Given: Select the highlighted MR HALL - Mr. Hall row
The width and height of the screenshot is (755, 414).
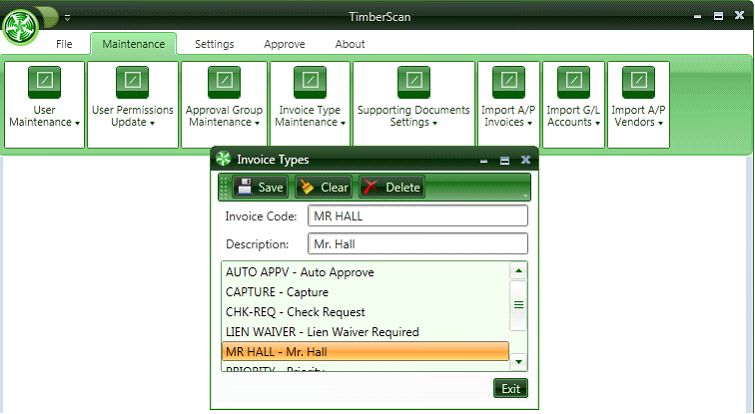Looking at the screenshot, I should click(365, 351).
